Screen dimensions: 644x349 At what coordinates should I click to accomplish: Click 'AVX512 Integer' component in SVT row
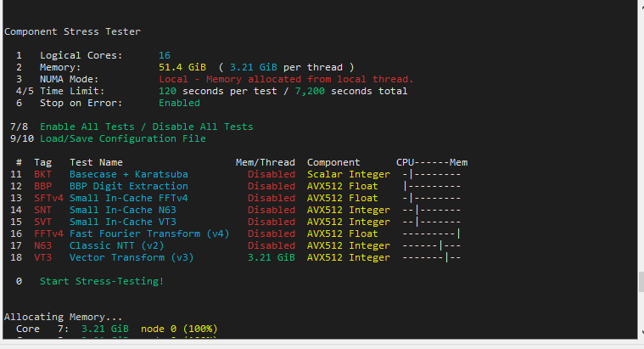click(x=348, y=222)
